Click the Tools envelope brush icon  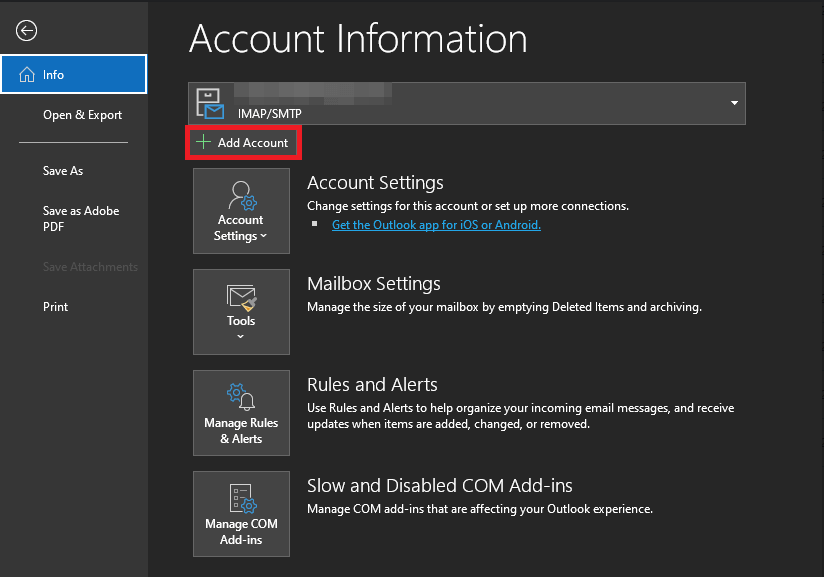click(241, 297)
